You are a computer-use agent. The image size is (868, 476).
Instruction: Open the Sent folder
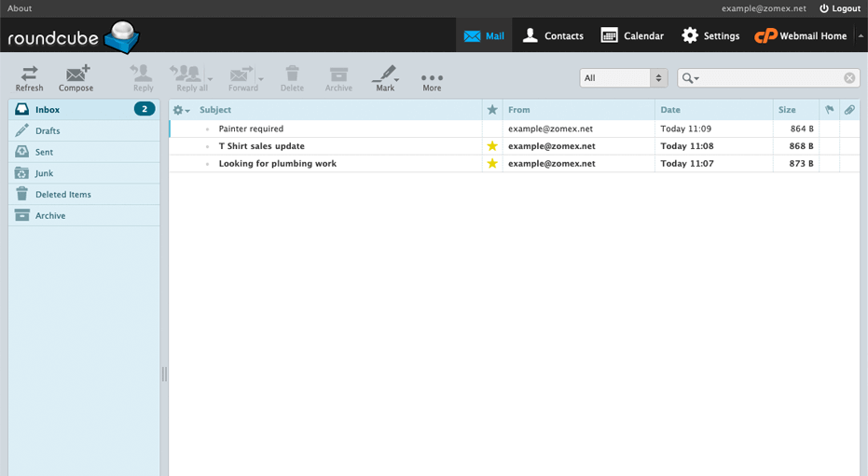tap(84, 152)
